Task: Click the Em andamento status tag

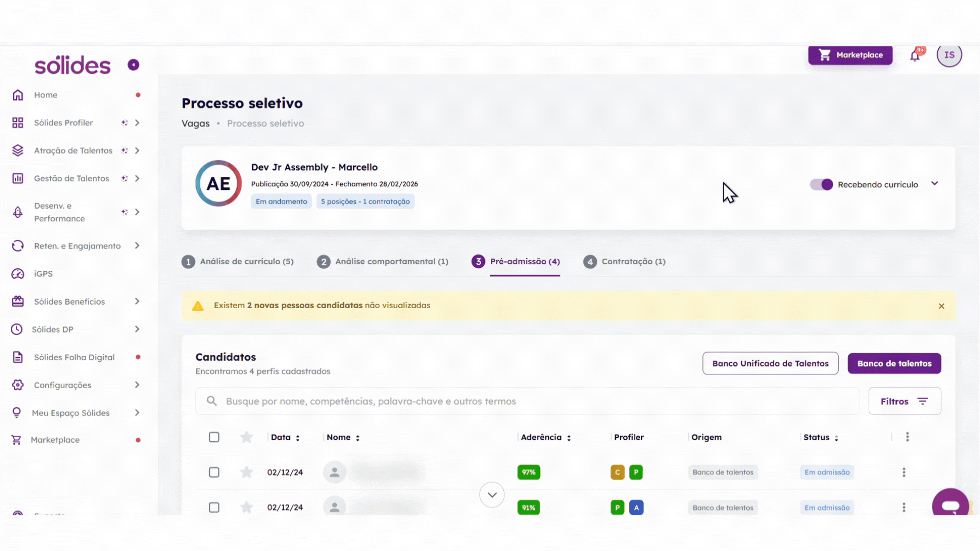Action: [281, 202]
